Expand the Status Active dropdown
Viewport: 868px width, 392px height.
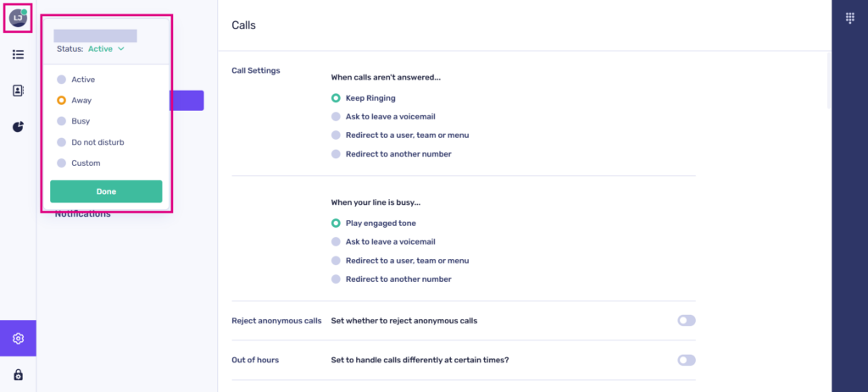coord(106,49)
